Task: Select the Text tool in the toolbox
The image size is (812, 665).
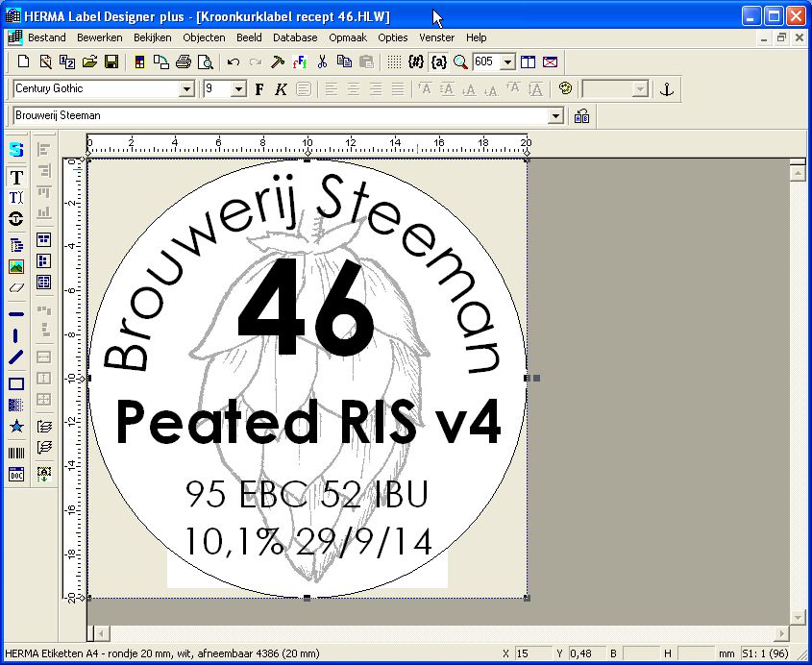Action: 16,177
